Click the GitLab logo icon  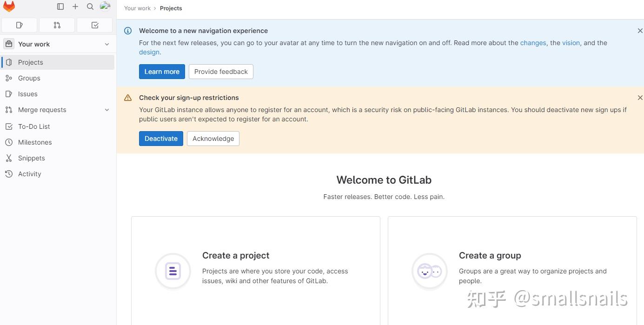(9, 7)
